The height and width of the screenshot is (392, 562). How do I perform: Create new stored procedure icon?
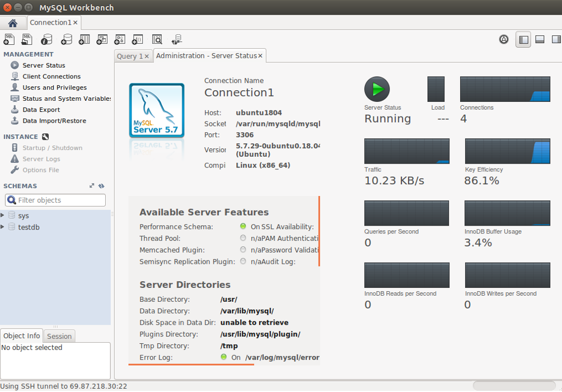point(120,39)
